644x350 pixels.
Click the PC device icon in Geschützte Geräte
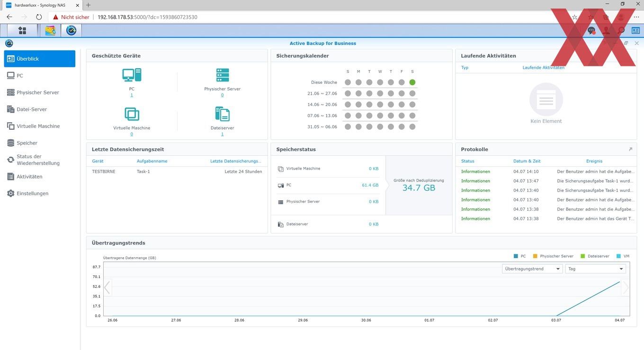tap(132, 75)
